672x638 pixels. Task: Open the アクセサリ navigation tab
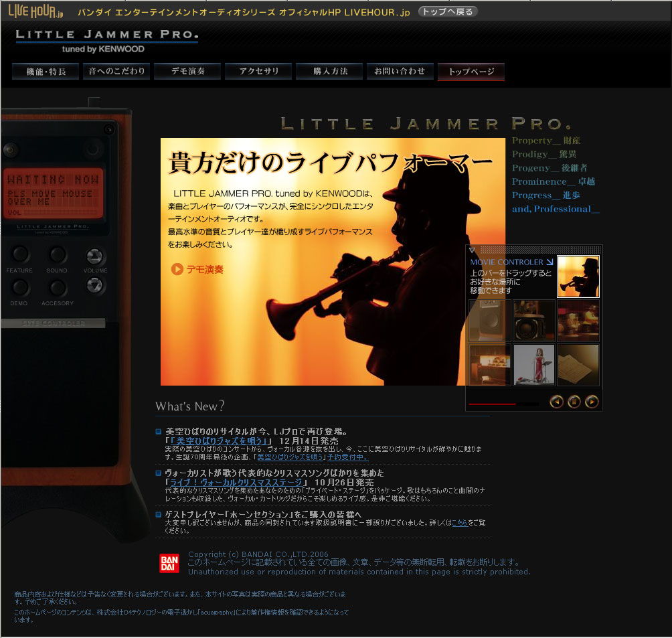coord(259,71)
